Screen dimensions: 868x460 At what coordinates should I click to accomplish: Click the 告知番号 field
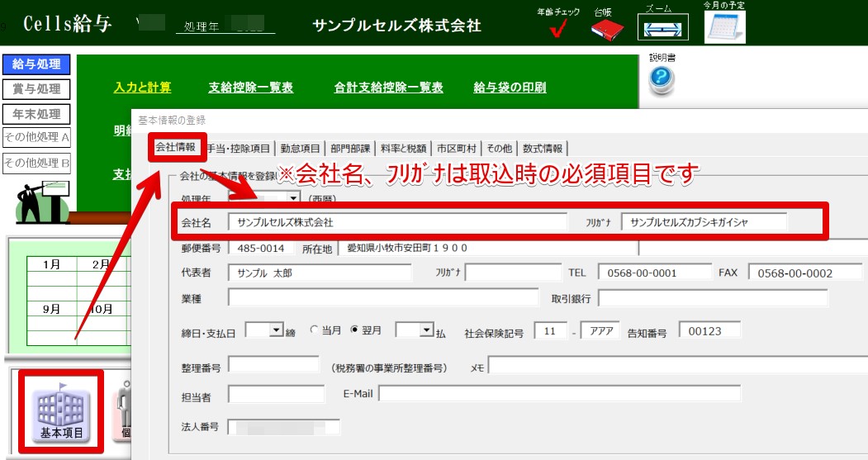point(709,331)
